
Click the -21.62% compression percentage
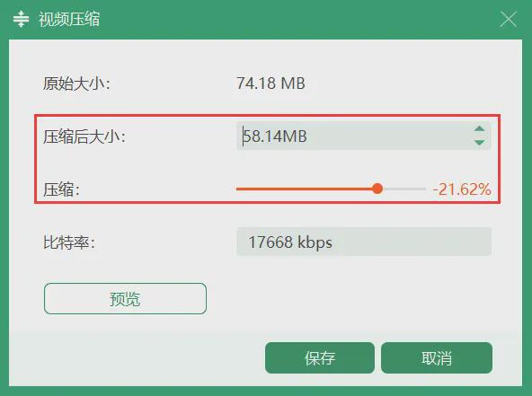(462, 189)
